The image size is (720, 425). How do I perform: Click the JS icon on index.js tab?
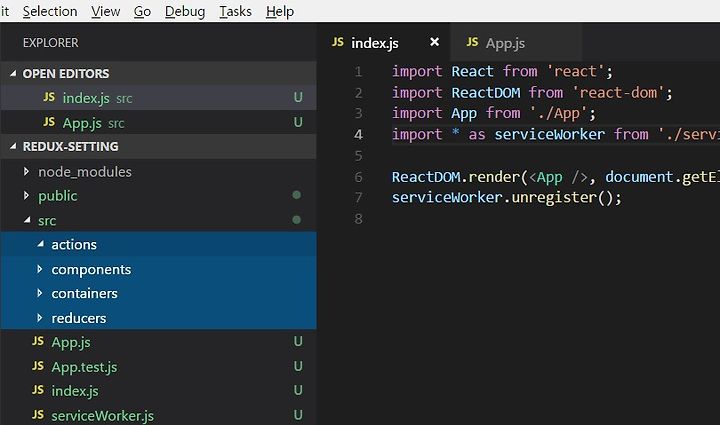pos(338,42)
